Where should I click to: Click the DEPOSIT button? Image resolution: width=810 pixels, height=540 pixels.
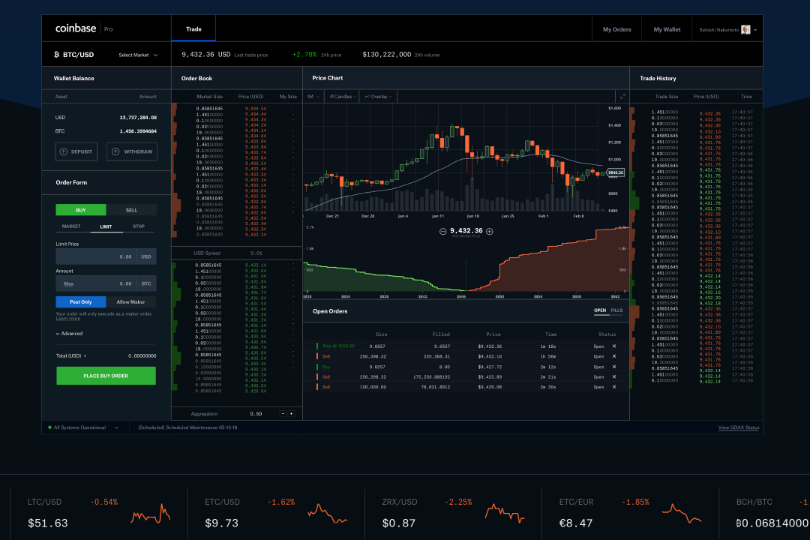tap(76, 151)
